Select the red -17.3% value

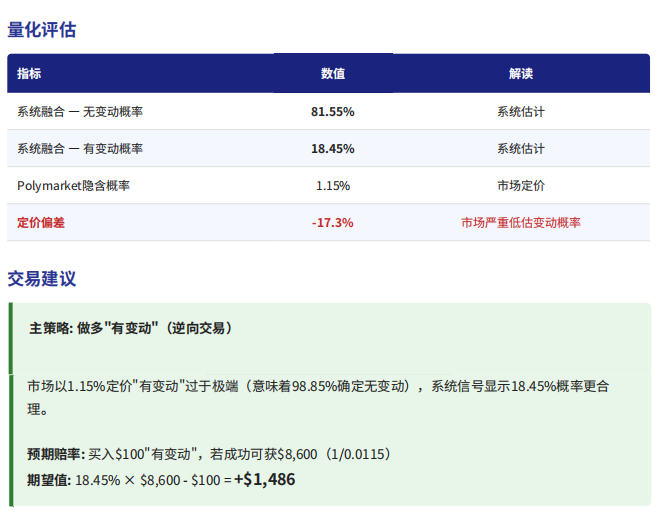(332, 222)
